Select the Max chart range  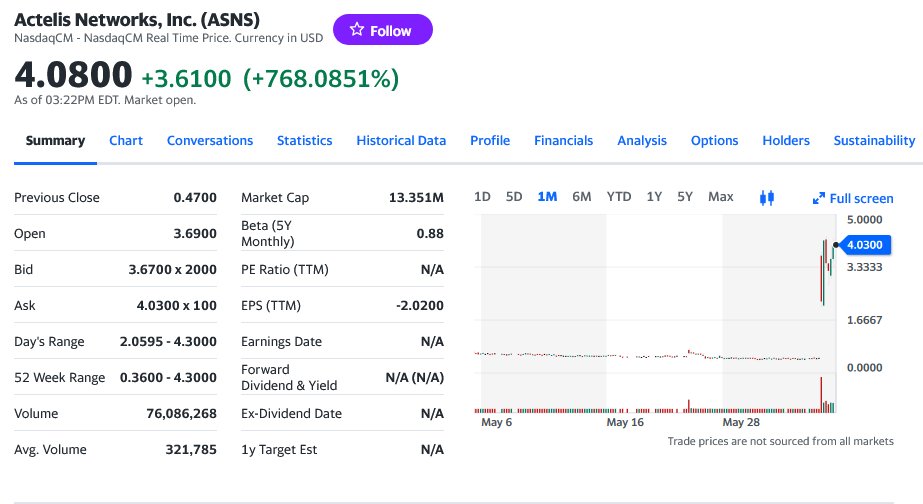click(x=721, y=197)
